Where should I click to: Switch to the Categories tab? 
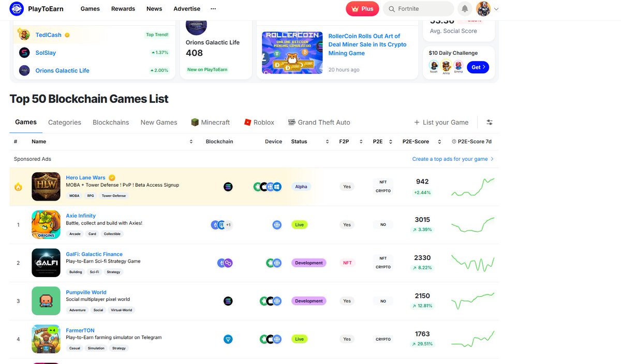click(65, 123)
